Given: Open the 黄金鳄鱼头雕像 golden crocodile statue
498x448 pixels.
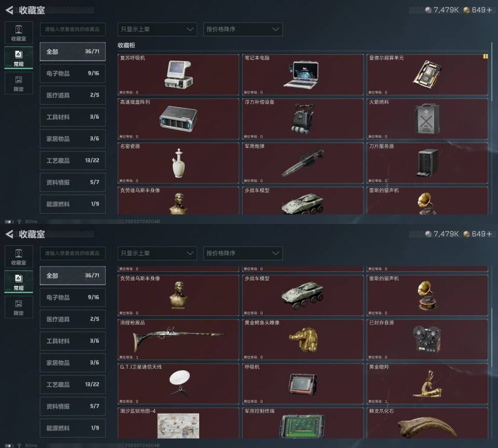Looking at the screenshot, I should 302,340.
